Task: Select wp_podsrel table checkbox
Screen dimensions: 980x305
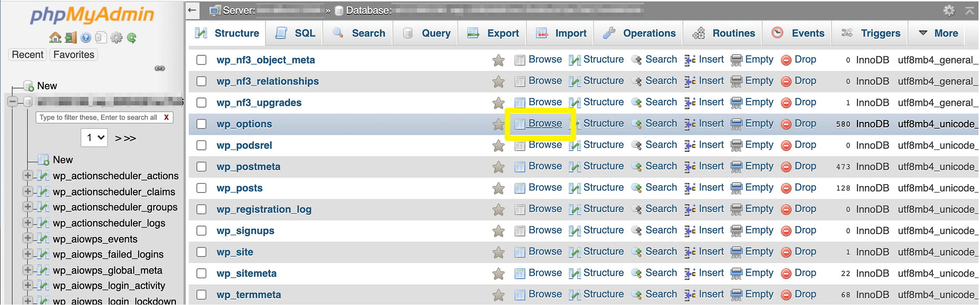Action: 201,145
